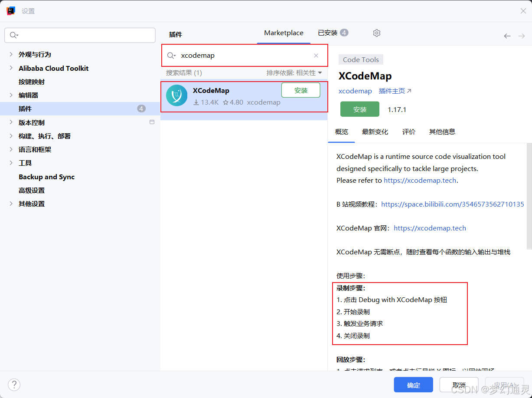The width and height of the screenshot is (532, 398).
Task: Click the help question mark button
Action: 14,385
